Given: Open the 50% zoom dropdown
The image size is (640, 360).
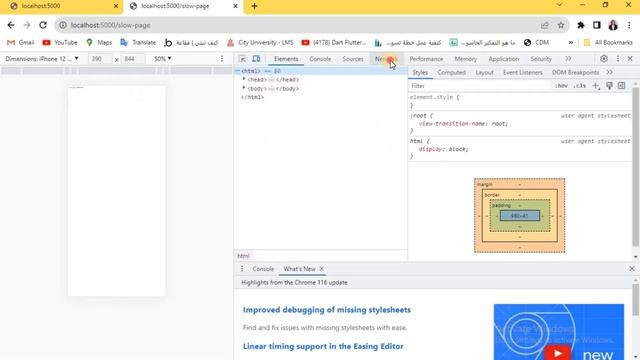Looking at the screenshot, I should [162, 59].
